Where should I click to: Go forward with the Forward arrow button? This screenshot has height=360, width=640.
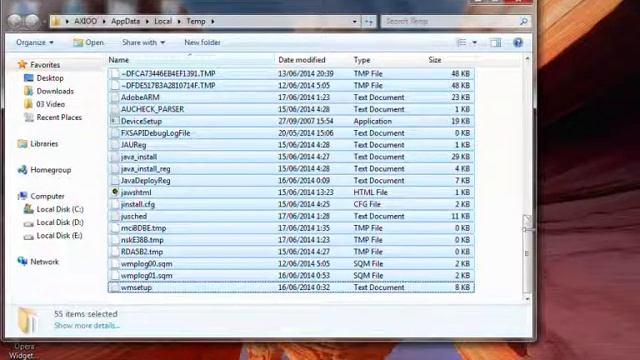pos(31,21)
